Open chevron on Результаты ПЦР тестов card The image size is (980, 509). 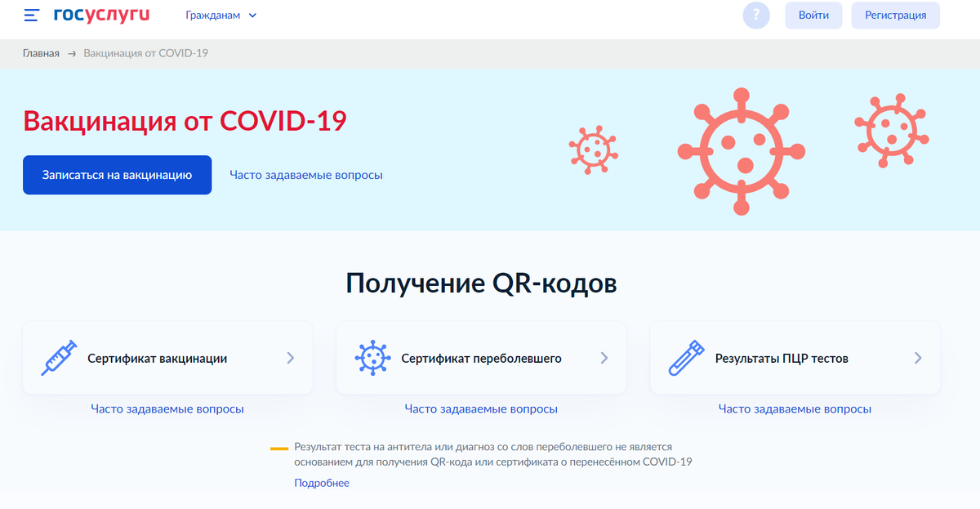(x=918, y=358)
